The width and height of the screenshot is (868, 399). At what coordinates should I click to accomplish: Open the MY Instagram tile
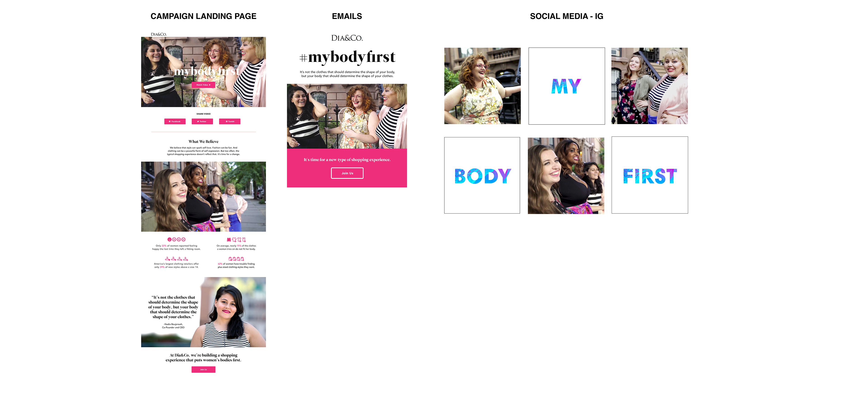[x=566, y=86]
